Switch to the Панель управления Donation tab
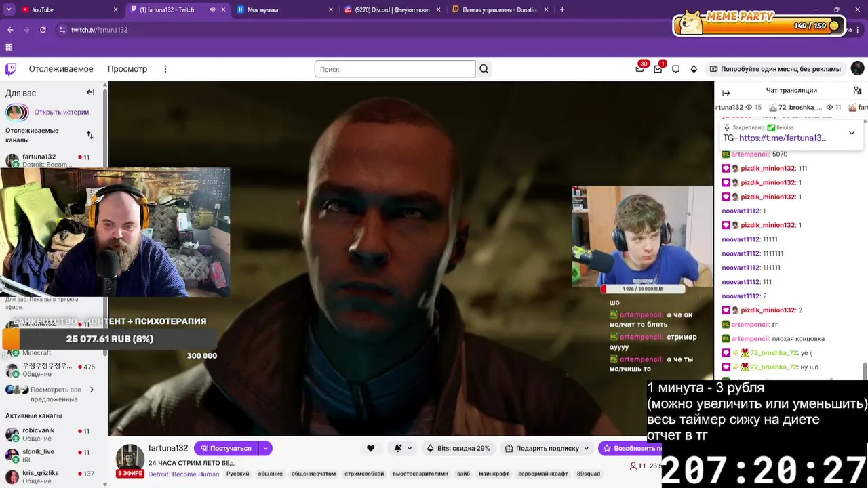 click(500, 9)
